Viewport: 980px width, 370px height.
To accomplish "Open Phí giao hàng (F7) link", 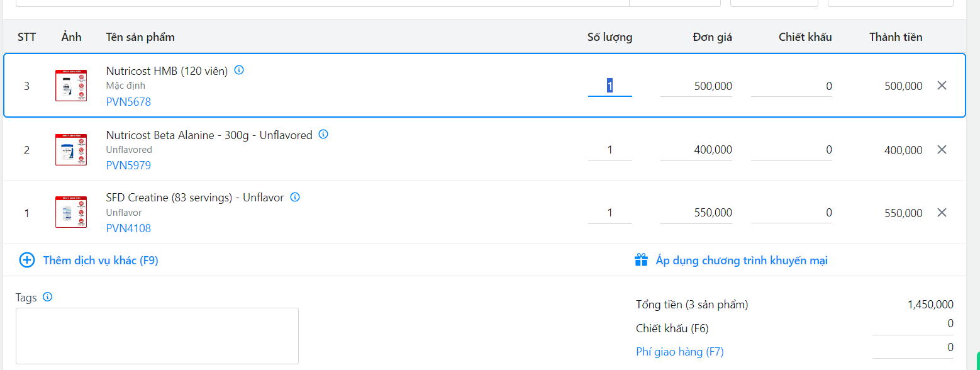I will (x=680, y=352).
